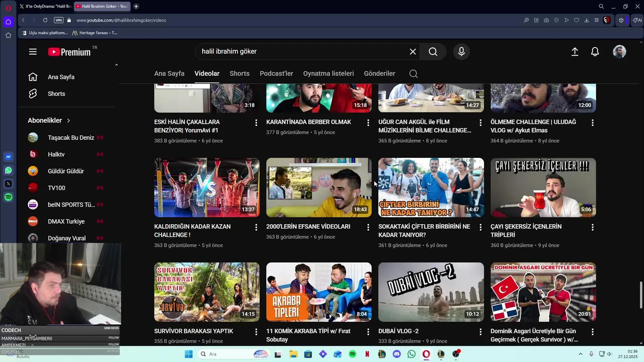Switch to the X'te OnlyDrama browser tab
The image size is (644, 362).
click(45, 7)
